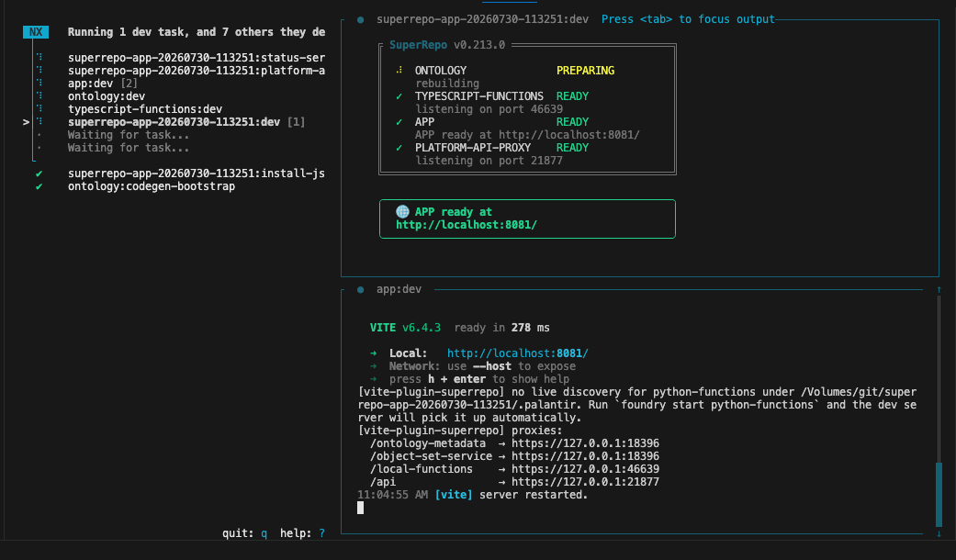This screenshot has width=956, height=560.
Task: Click the '/local-functions' proxy line
Action: pos(514,469)
